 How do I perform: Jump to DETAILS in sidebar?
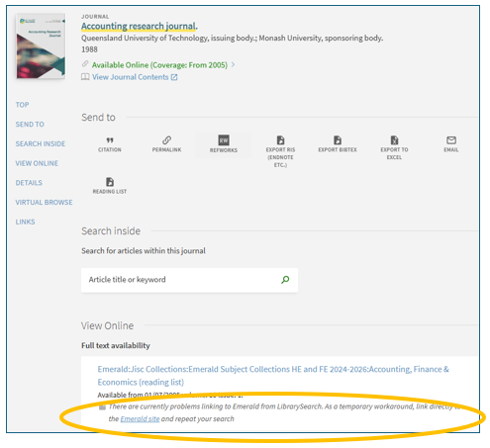pyautogui.click(x=29, y=183)
